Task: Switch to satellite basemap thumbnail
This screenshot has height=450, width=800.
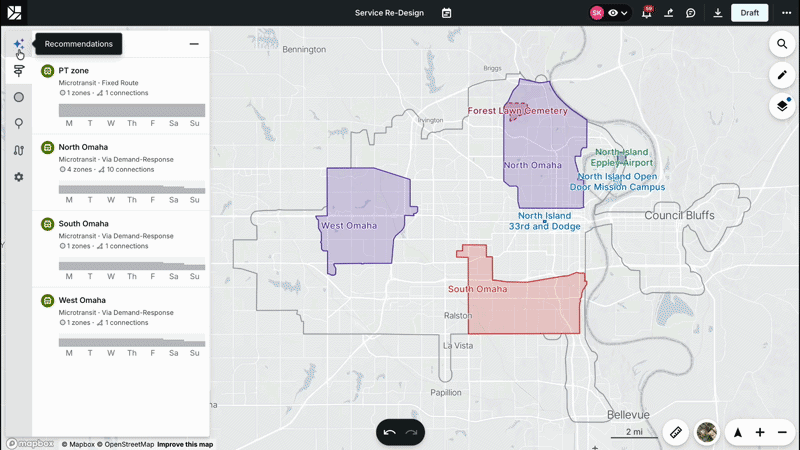Action: tap(707, 433)
